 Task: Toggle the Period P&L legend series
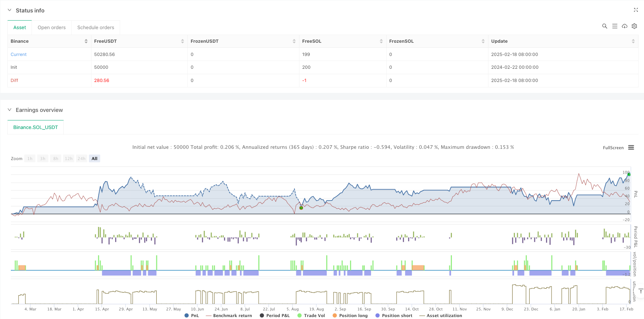tap(275, 316)
